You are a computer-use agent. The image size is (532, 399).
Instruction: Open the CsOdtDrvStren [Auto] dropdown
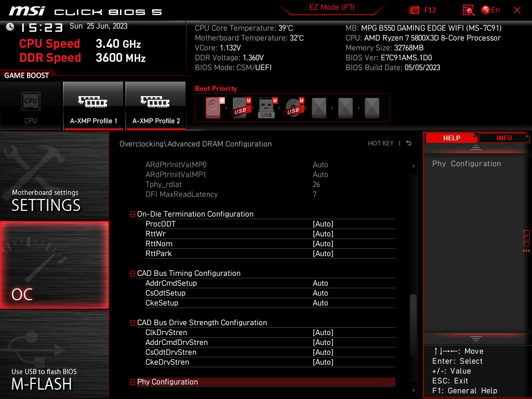point(323,352)
